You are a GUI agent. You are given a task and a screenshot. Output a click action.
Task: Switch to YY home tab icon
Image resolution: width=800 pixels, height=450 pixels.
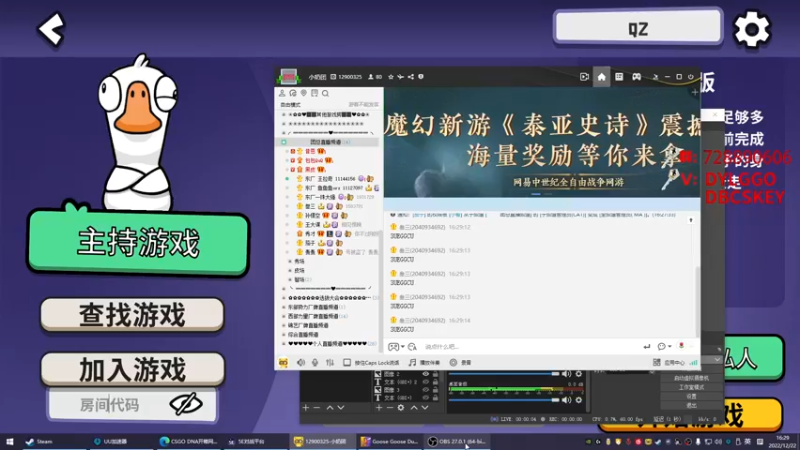point(602,77)
